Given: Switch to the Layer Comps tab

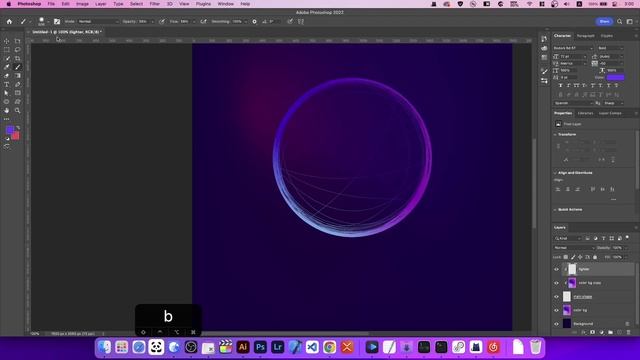Looking at the screenshot, I should 610,113.
